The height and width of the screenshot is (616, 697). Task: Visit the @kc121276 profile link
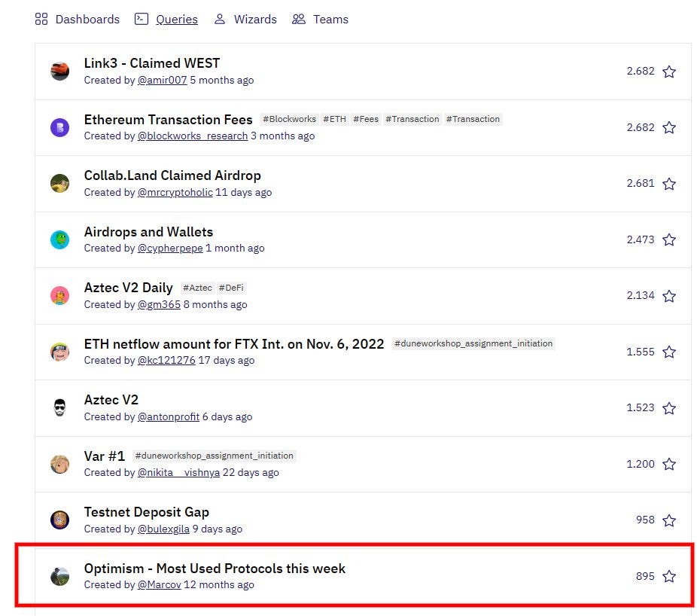click(166, 360)
